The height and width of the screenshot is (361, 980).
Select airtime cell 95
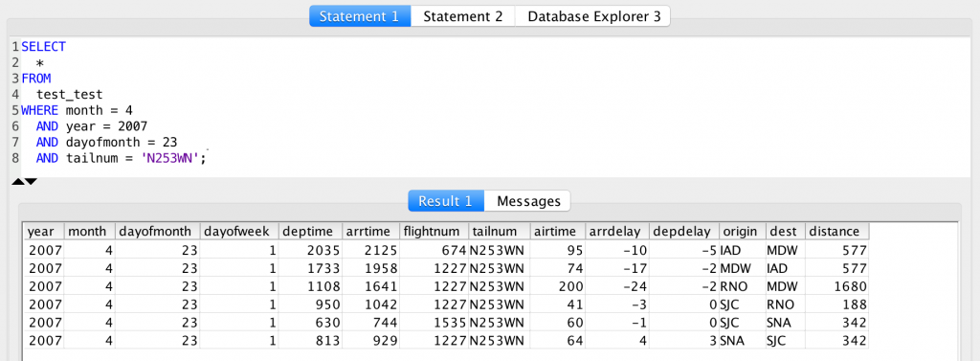(x=558, y=250)
